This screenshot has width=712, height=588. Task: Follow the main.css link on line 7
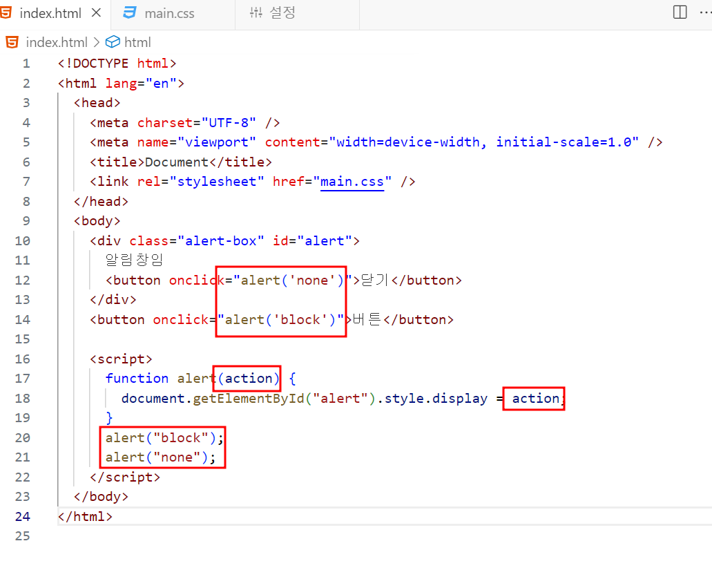(x=352, y=182)
